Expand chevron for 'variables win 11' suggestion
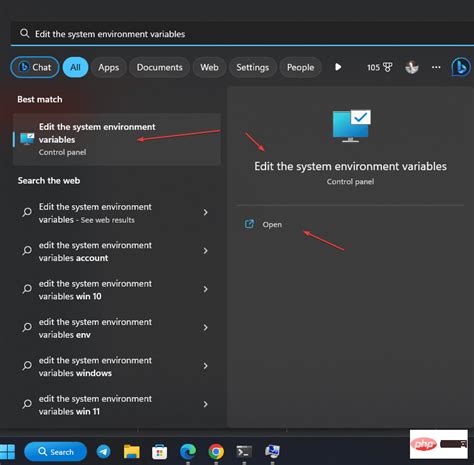Screen dimensions: 474x465 206,404
